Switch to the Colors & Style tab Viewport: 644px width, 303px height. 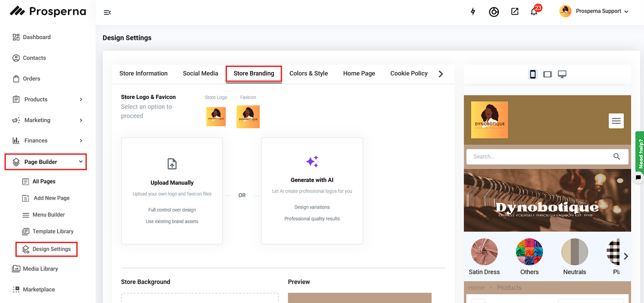coord(308,74)
